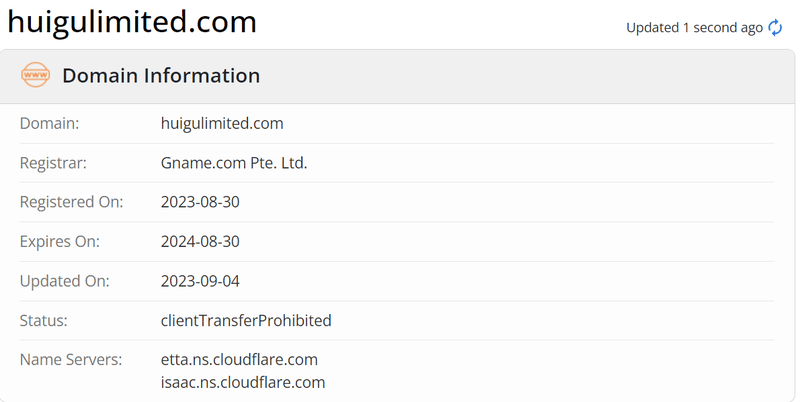Click the registrar Gname.com Pte. Ltd.
The height and width of the screenshot is (402, 800).
pyautogui.click(x=234, y=163)
